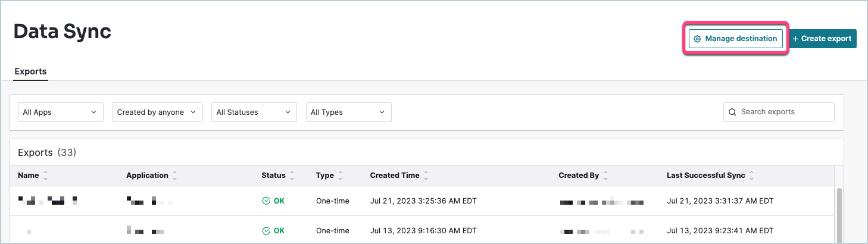Click the Exports (33) table heading
This screenshot has width=868, height=244.
coord(47,153)
